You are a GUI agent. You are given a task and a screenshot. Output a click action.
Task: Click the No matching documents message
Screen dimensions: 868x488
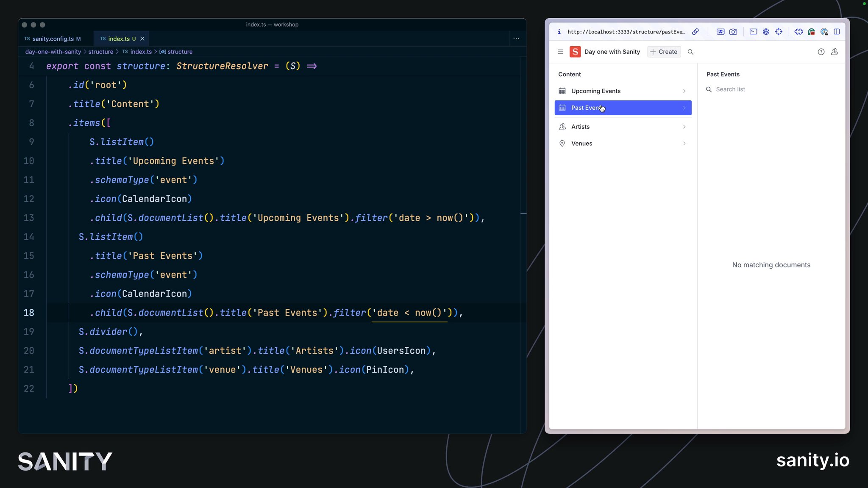click(x=771, y=265)
